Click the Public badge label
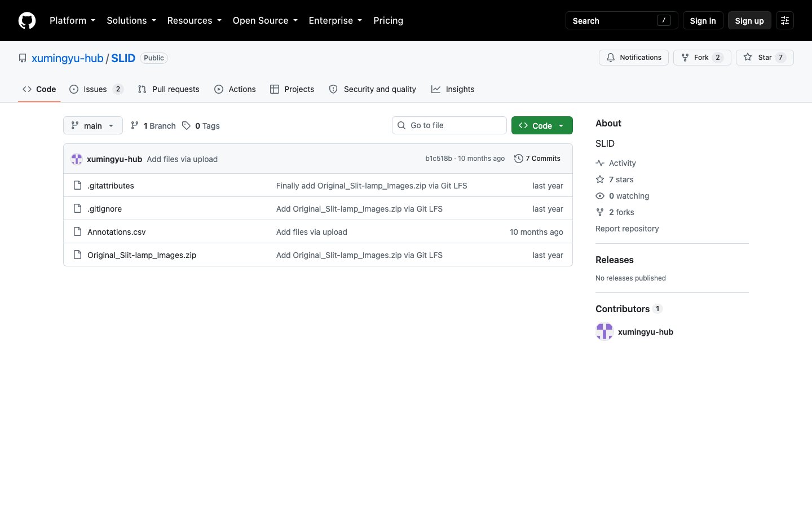This screenshot has width=812, height=508. (x=154, y=58)
